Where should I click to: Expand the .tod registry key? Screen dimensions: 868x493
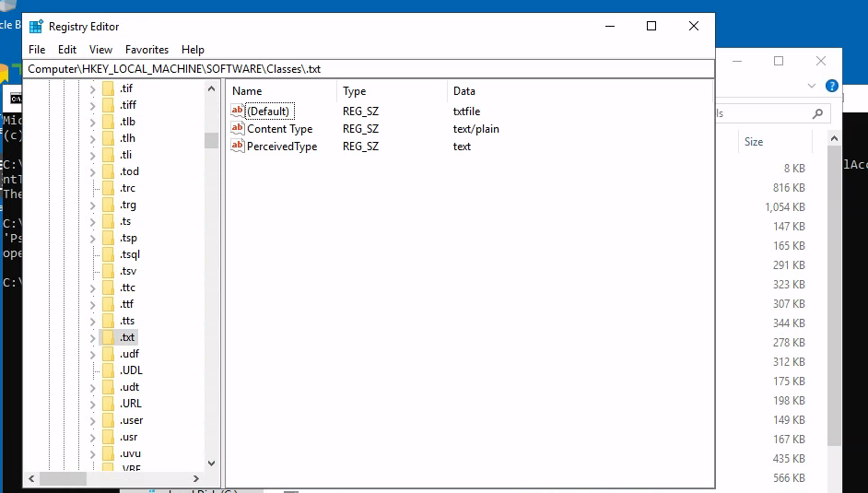click(x=92, y=171)
